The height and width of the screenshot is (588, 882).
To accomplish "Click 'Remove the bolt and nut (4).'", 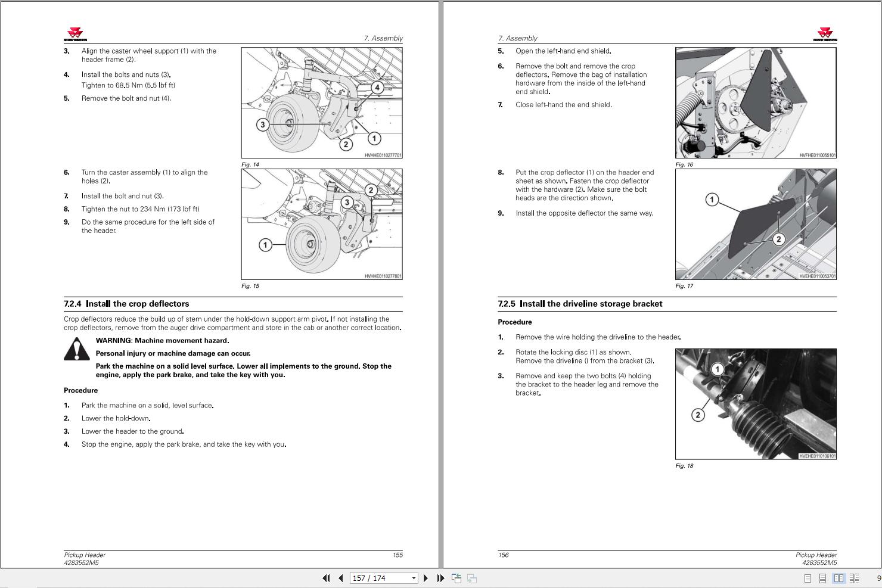I will (x=126, y=98).
